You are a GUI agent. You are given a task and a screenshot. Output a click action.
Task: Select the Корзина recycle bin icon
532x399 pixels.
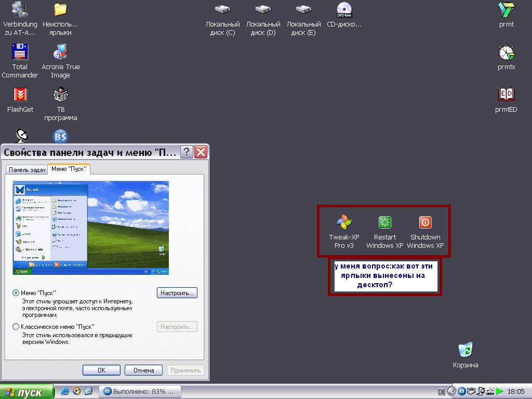point(465,355)
